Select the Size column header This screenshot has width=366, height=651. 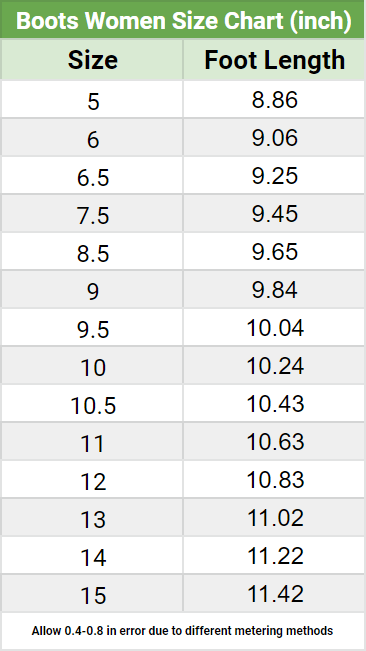pos(92,60)
